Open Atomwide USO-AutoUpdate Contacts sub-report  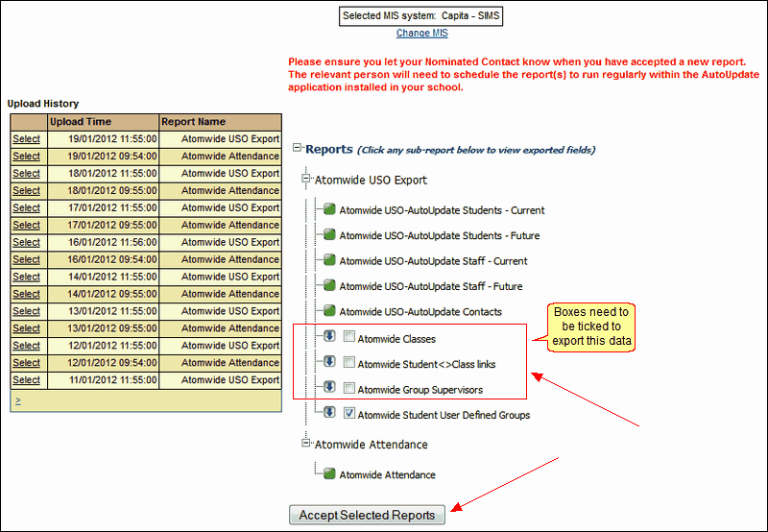(x=420, y=312)
